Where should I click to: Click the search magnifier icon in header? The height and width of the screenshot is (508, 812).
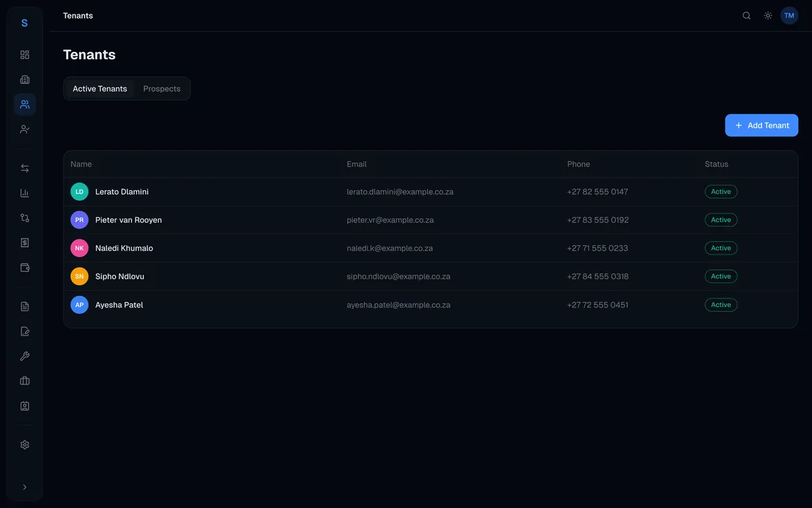coord(746,15)
